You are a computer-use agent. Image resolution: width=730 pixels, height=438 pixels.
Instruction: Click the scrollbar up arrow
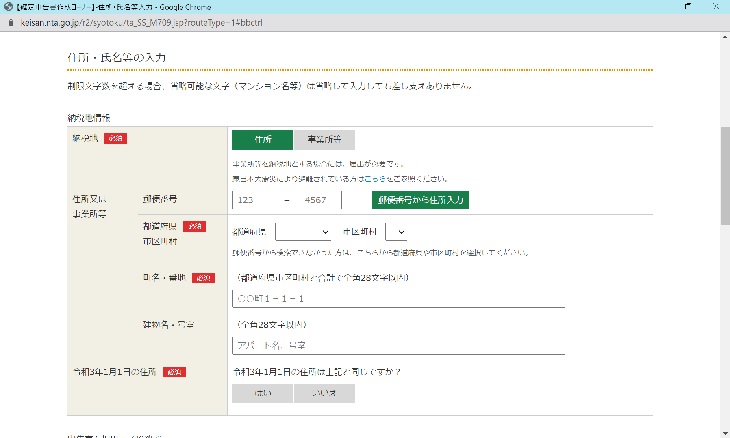[725, 36]
